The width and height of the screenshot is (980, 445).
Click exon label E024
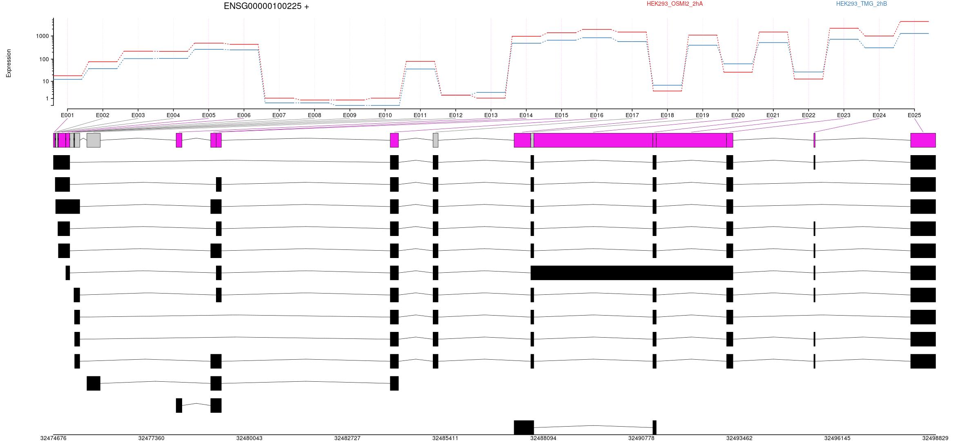(x=879, y=115)
